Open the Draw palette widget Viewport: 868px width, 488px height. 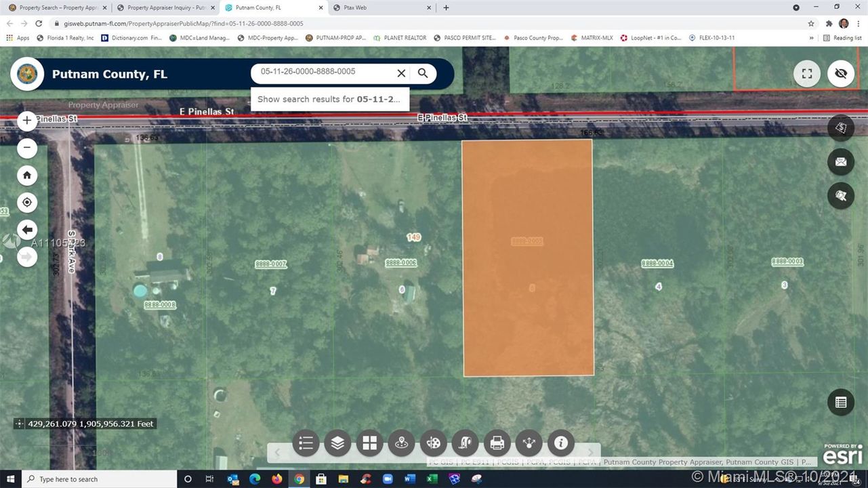tap(433, 443)
